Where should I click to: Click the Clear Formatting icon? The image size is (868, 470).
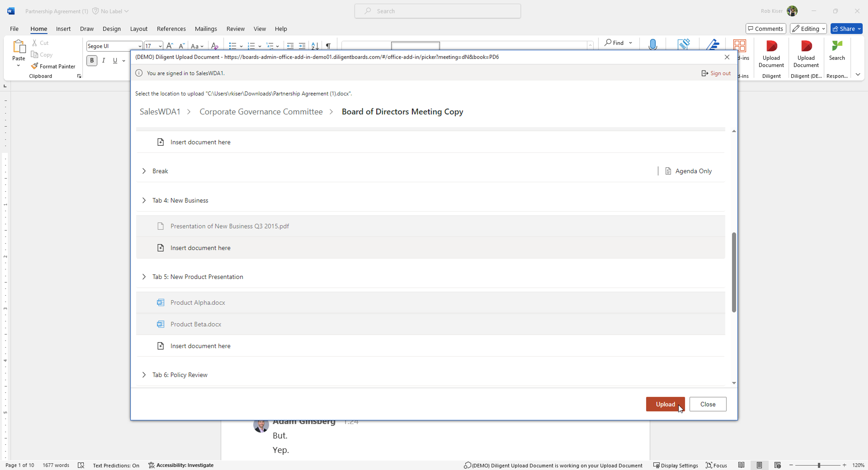pyautogui.click(x=215, y=46)
